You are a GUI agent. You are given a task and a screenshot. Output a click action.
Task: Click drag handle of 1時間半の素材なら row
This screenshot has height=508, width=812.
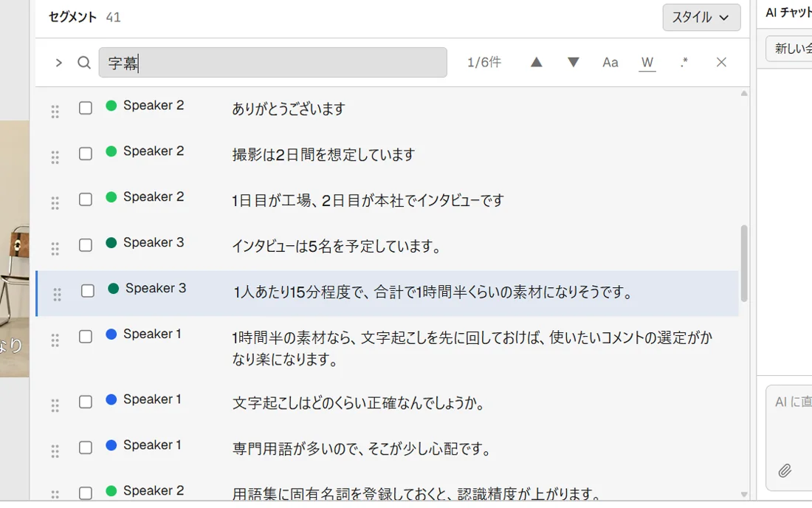click(x=55, y=340)
